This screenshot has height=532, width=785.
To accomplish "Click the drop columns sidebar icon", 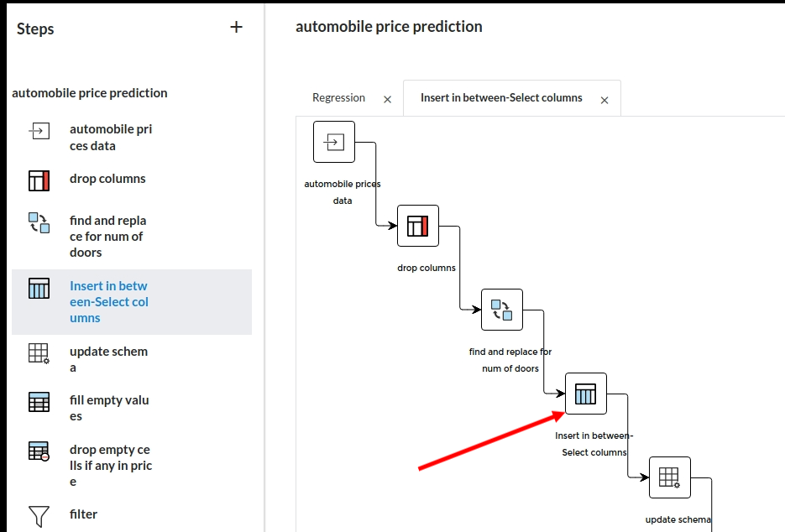I will [x=39, y=180].
